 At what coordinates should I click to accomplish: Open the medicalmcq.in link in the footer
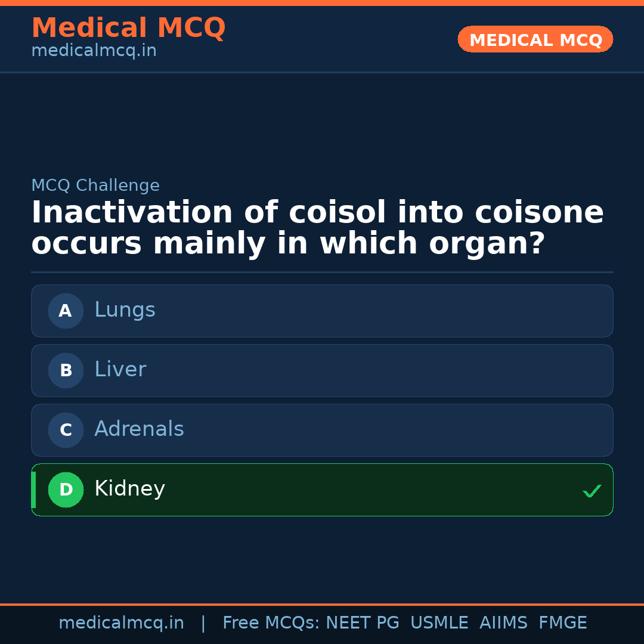point(121,623)
